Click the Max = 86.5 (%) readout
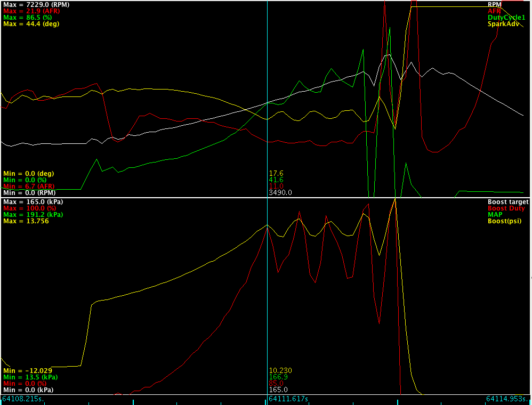Viewport: 532px width, 405px height. [x=28, y=18]
